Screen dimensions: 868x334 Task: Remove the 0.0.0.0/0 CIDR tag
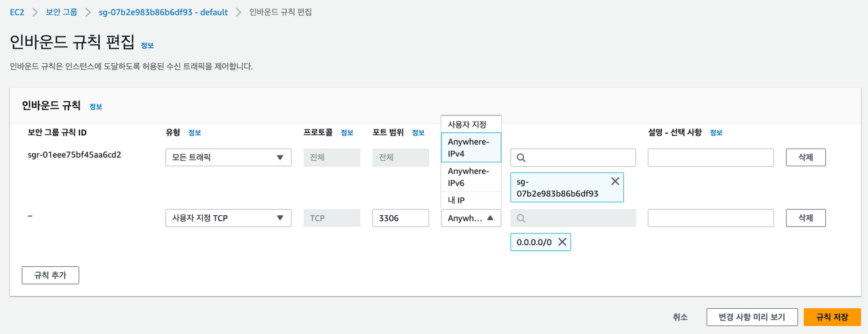(x=562, y=242)
